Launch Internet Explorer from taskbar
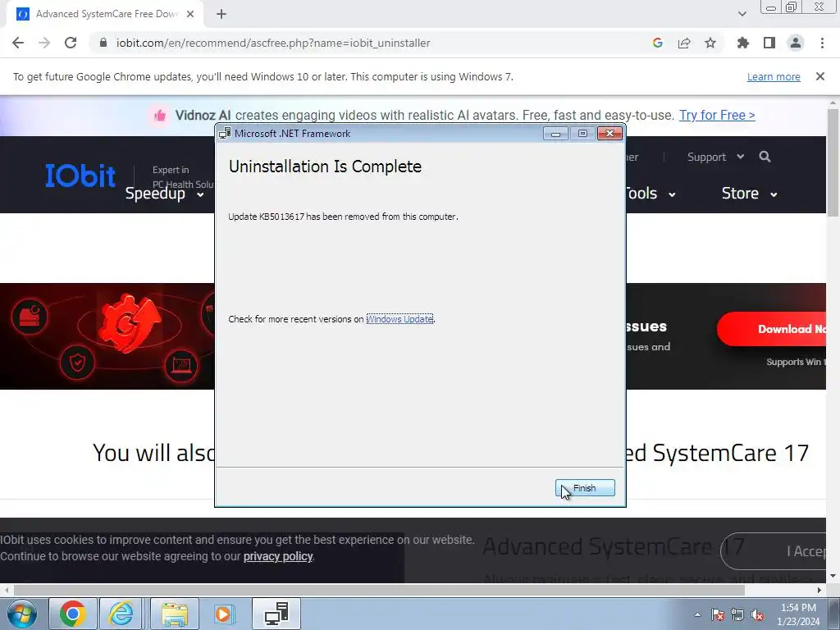This screenshot has width=840, height=630. point(121,614)
